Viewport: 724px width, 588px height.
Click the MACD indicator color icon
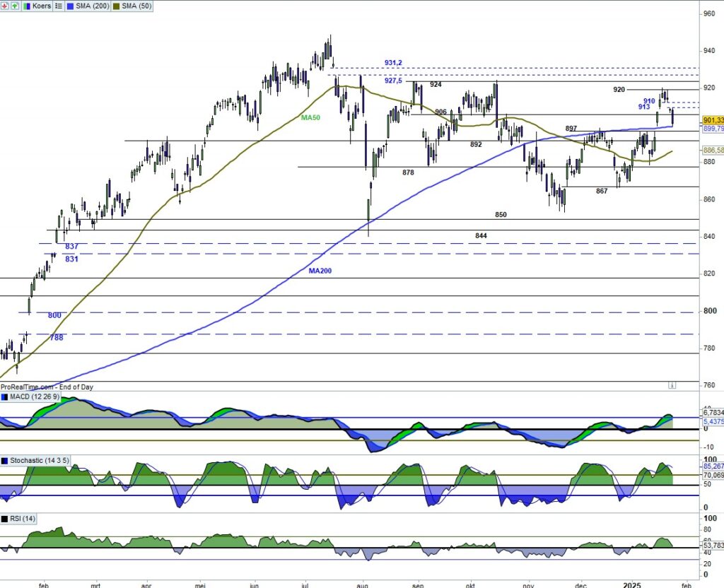coord(5,397)
